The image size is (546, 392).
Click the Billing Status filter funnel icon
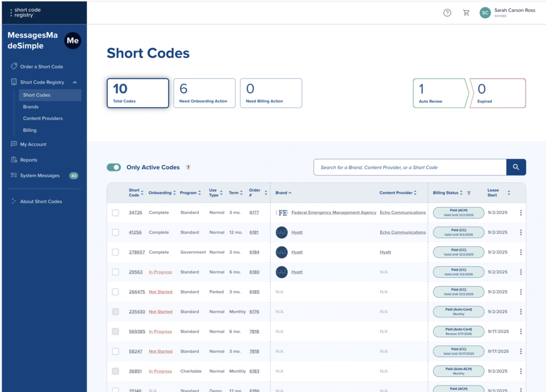[469, 193]
